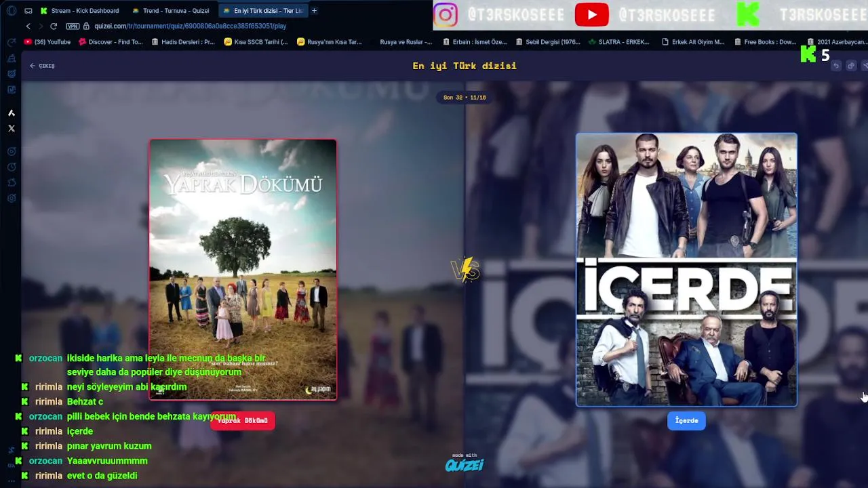
Task: Focus the quizei.com URL address field
Action: click(x=191, y=26)
